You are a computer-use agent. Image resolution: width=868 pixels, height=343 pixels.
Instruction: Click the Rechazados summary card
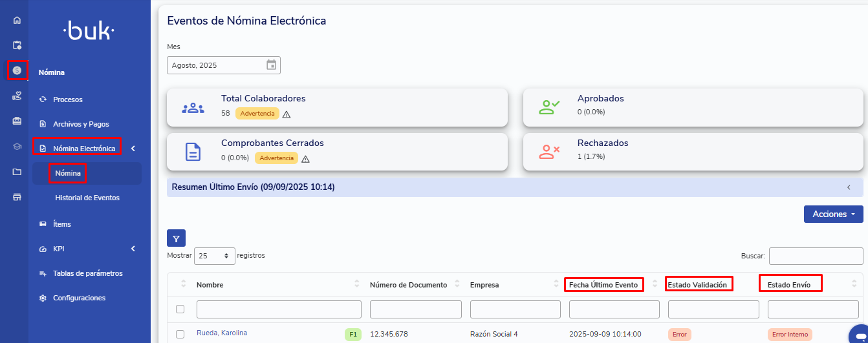692,152
